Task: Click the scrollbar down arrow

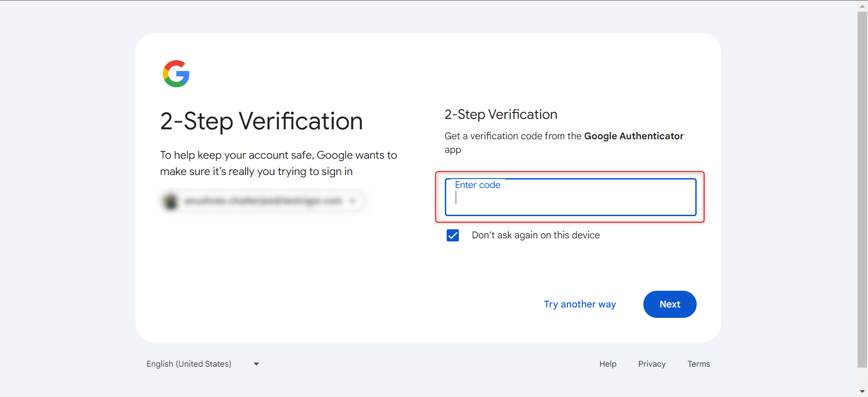Action: point(862,392)
